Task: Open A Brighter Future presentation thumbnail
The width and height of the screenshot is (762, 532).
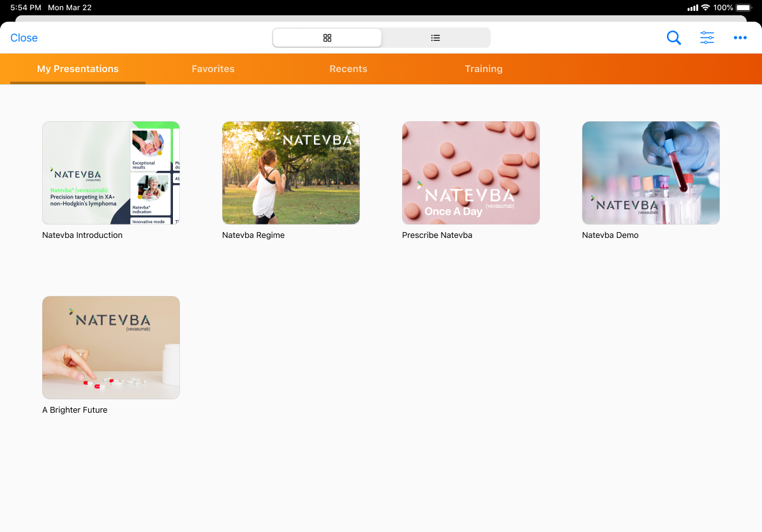Action: (x=111, y=348)
